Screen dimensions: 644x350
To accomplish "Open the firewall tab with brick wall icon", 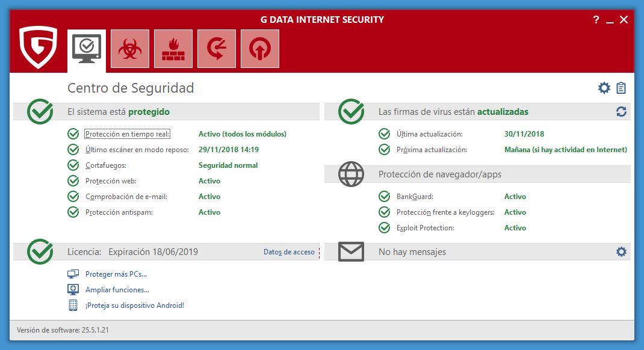I will coord(173,49).
